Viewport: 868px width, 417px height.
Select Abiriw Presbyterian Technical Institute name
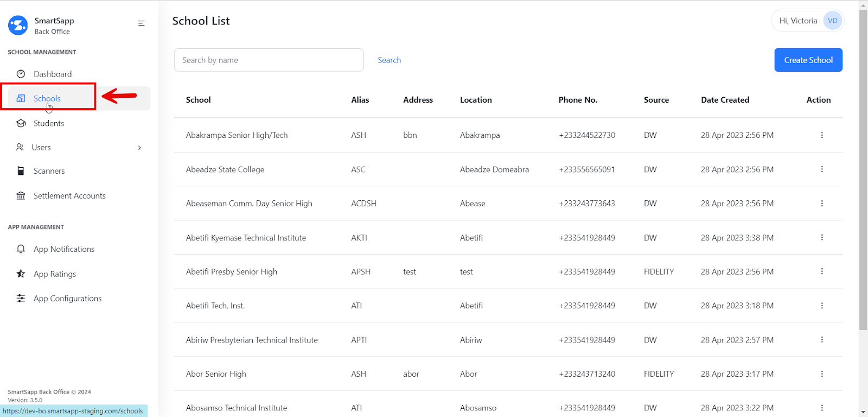252,340
